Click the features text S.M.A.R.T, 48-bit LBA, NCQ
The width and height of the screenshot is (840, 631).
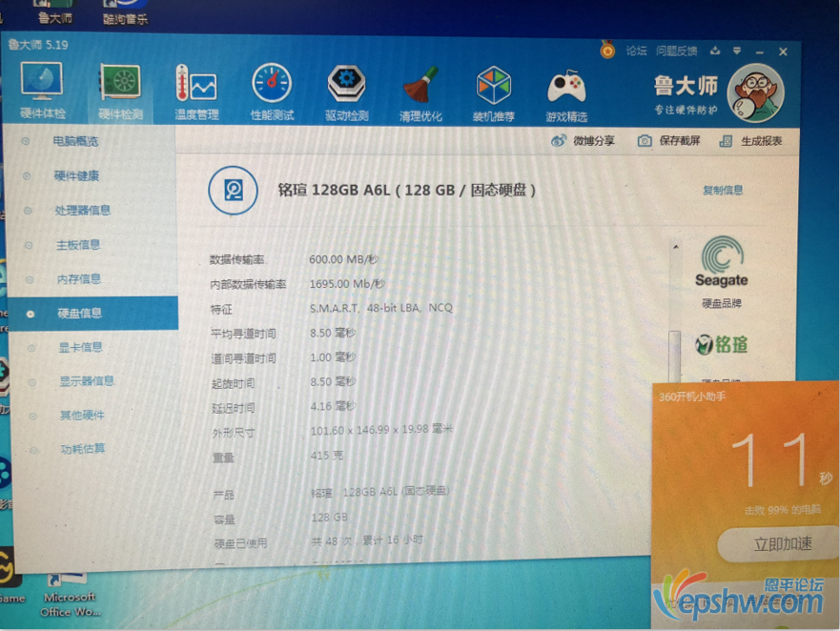click(x=380, y=308)
